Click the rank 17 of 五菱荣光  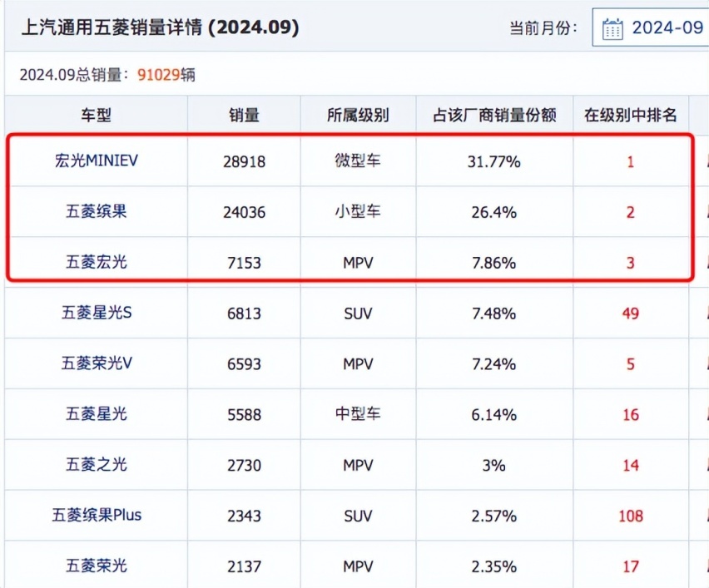pyautogui.click(x=630, y=566)
